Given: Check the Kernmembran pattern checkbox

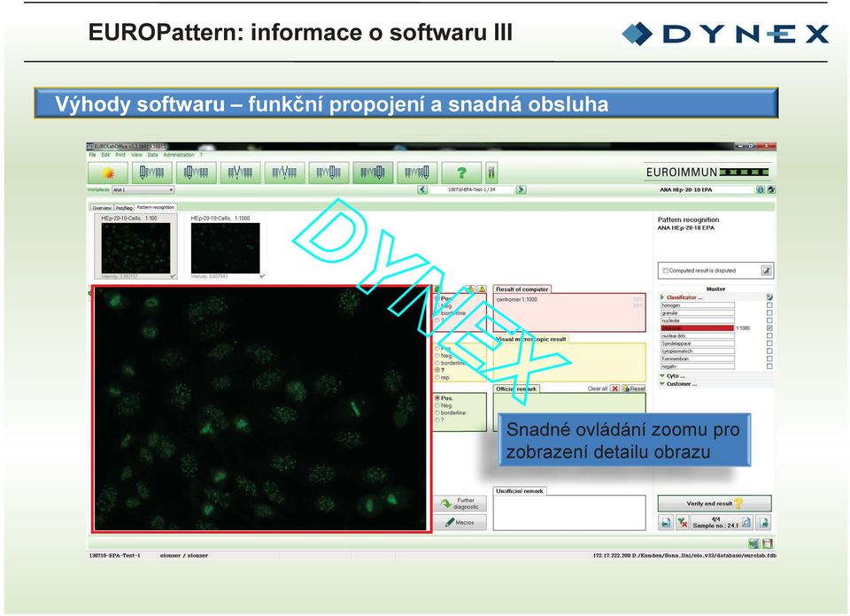Looking at the screenshot, I should click(x=769, y=358).
